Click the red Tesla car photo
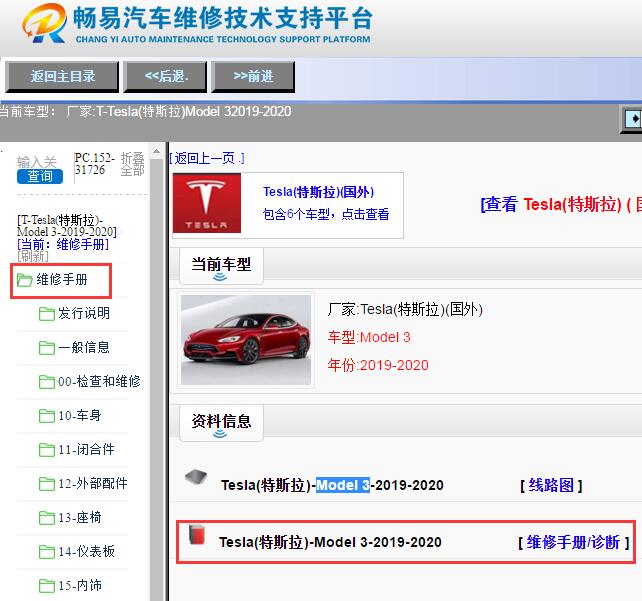642x601 pixels. click(246, 340)
